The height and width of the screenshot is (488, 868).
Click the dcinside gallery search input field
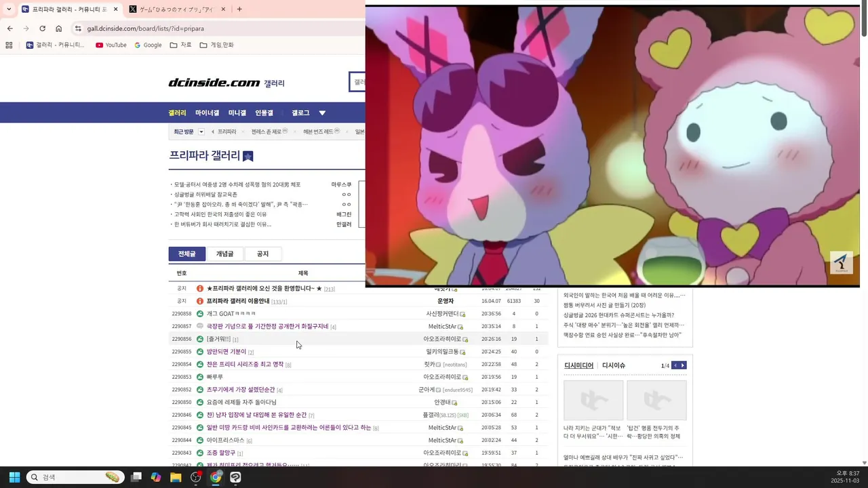point(358,82)
